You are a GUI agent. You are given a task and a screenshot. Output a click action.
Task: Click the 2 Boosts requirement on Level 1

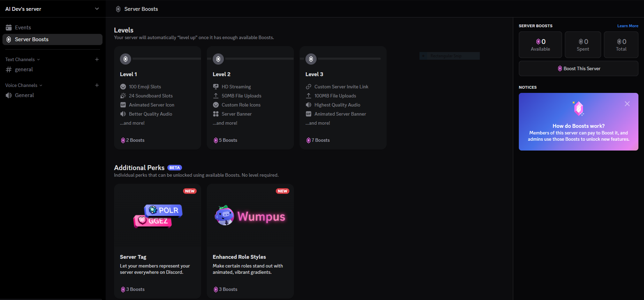tap(132, 140)
